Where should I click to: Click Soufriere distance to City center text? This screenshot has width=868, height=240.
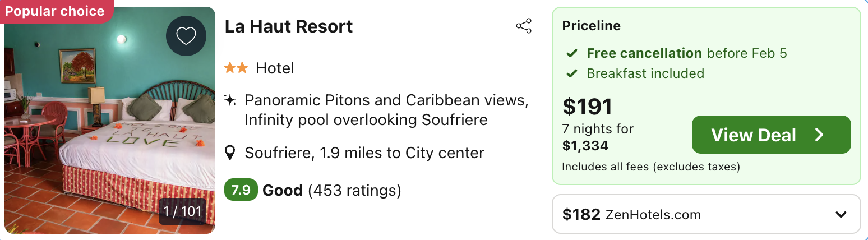[364, 153]
